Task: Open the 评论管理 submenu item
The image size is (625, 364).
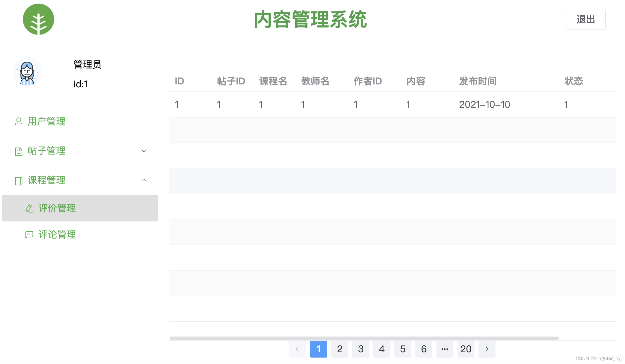Action: [80, 235]
